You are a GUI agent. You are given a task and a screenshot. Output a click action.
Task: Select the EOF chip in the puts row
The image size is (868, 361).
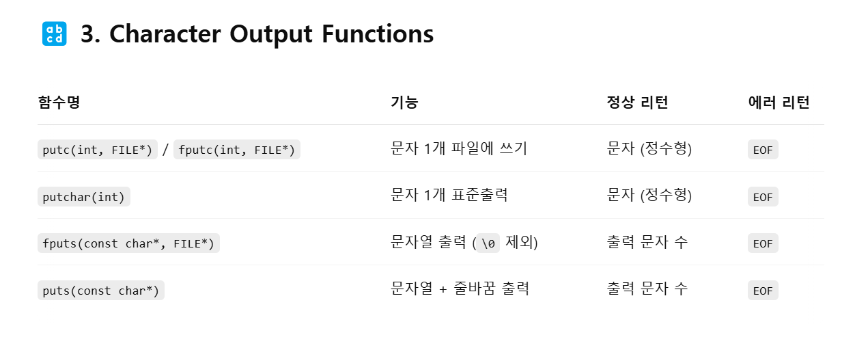(x=763, y=291)
